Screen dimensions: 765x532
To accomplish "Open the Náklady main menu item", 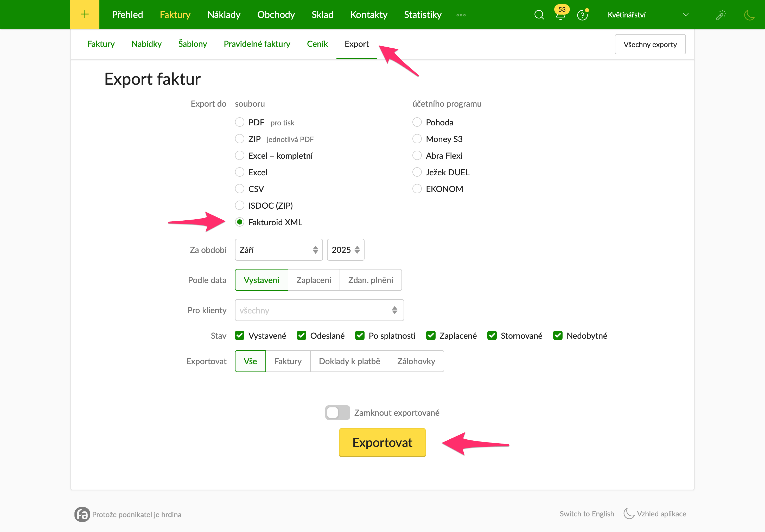I will [x=224, y=15].
